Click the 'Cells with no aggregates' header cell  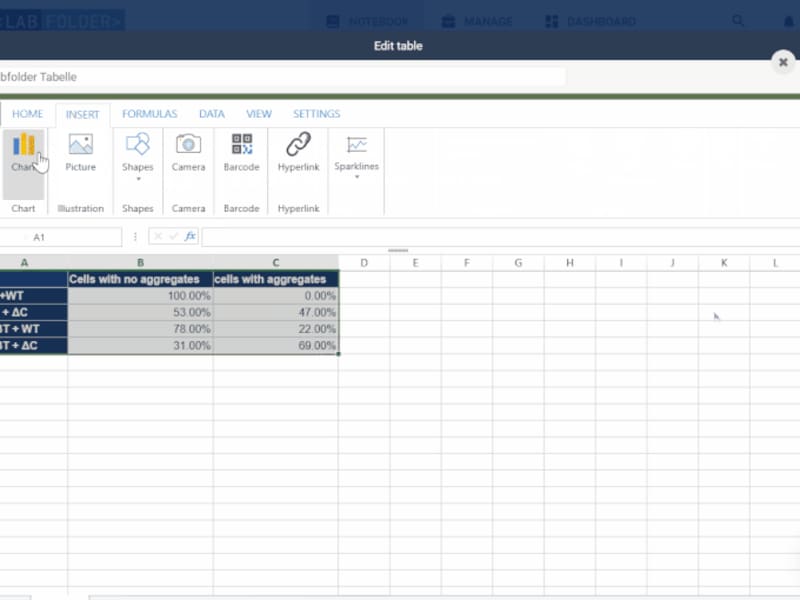click(x=140, y=279)
